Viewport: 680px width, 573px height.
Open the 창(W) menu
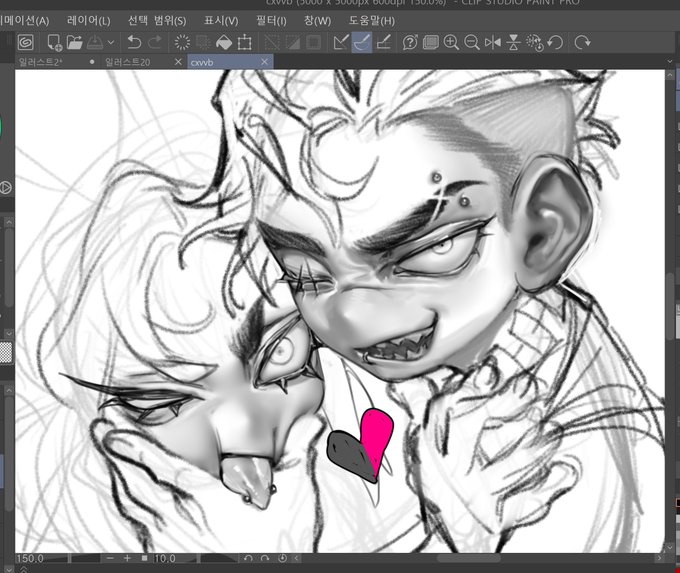pos(317,20)
